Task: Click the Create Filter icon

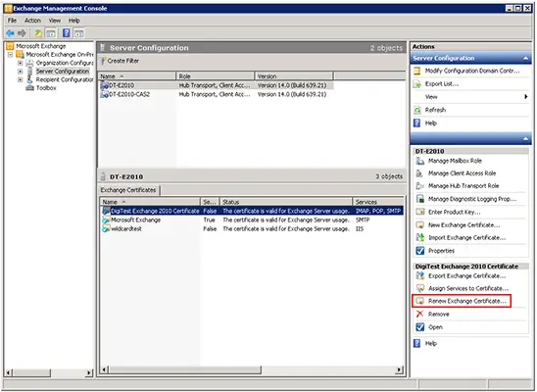Action: click(103, 61)
